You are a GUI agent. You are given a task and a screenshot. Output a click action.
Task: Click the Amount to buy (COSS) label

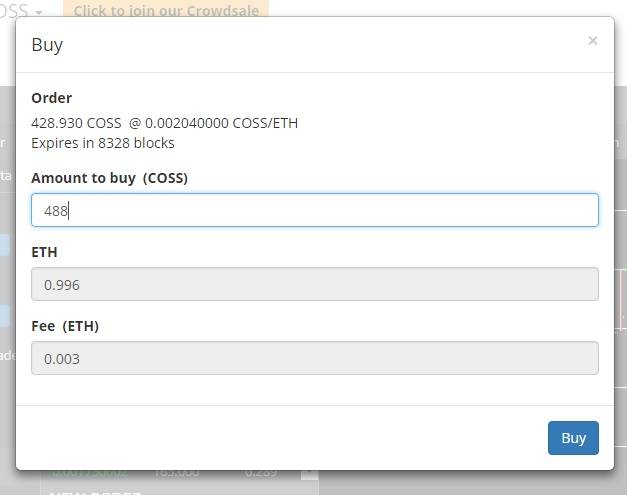tap(110, 178)
